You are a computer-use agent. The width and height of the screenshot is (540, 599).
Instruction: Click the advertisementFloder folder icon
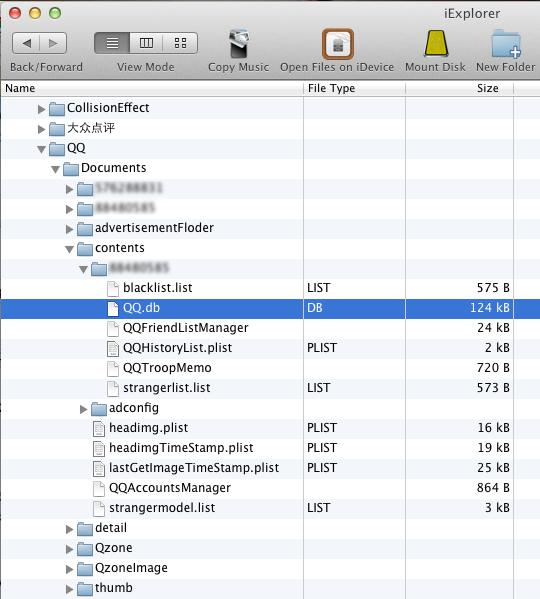(x=85, y=228)
